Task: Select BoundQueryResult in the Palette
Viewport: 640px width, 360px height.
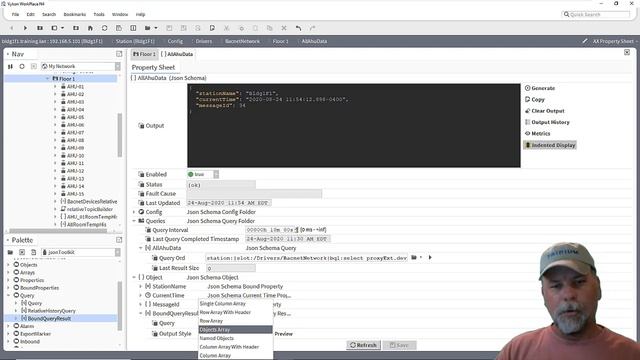Action: click(x=49, y=318)
